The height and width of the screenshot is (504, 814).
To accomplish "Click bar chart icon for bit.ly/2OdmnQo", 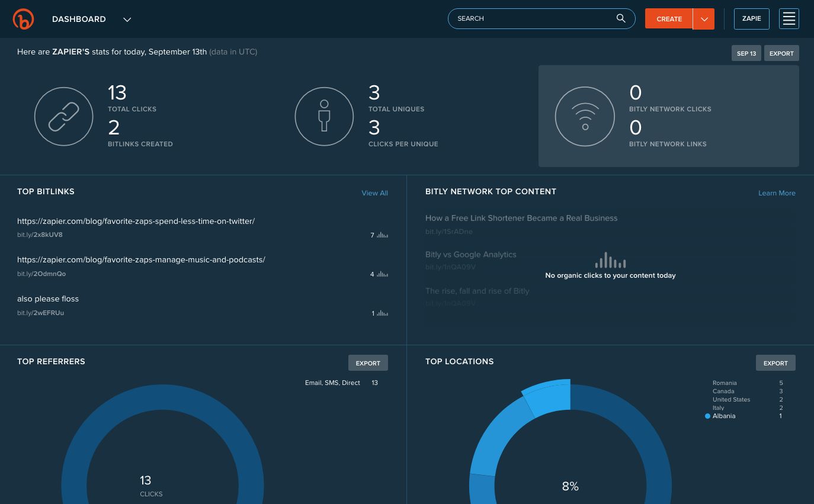I will 382,274.
